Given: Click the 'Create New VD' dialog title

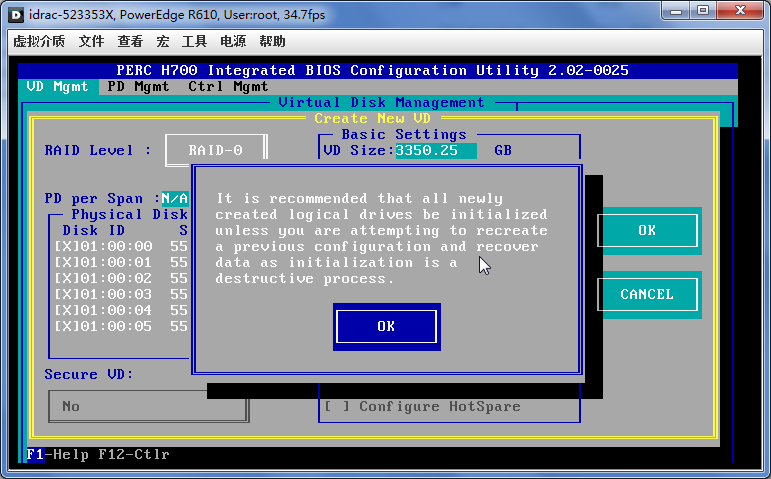Looking at the screenshot, I should [x=373, y=119].
